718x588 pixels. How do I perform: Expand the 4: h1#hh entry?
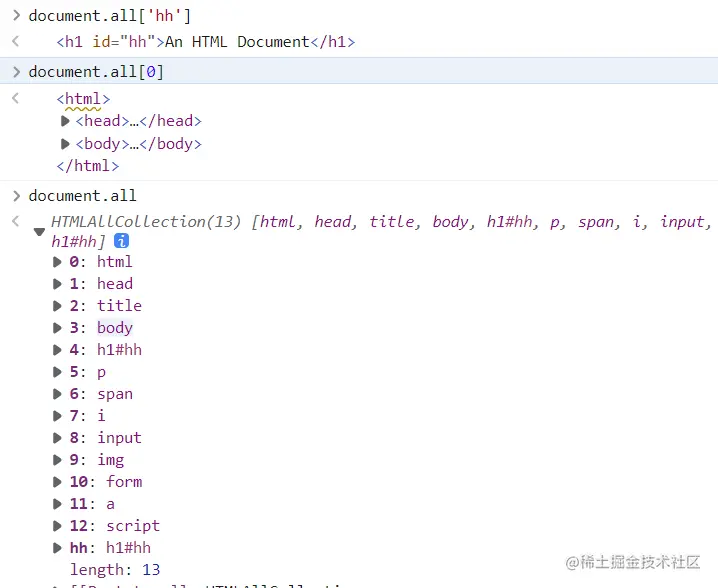[x=57, y=350]
